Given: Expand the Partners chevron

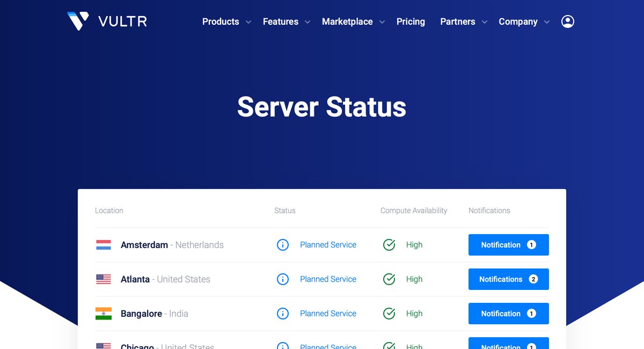Looking at the screenshot, I should 485,22.
